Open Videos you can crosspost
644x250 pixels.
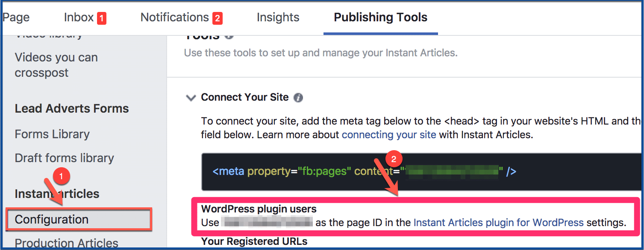(x=56, y=65)
